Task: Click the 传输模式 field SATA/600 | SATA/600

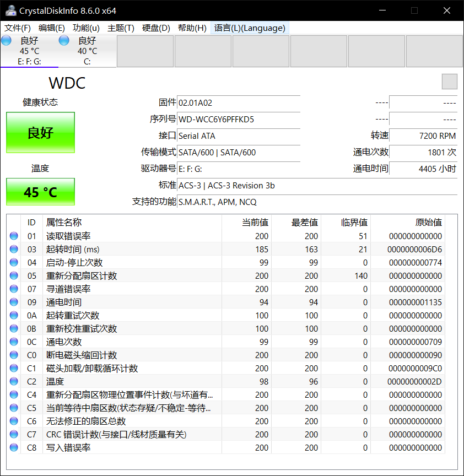Action: point(239,152)
